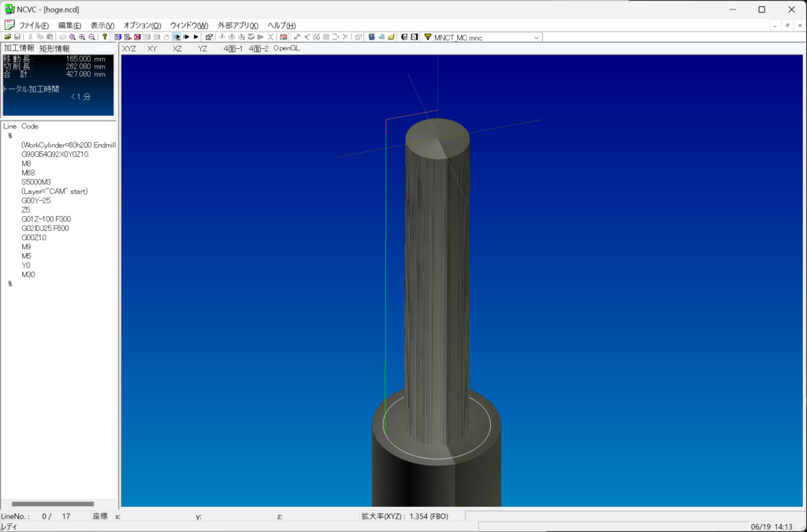807x532 pixels.
Task: Switch to the XYZ view tab
Action: (x=129, y=48)
